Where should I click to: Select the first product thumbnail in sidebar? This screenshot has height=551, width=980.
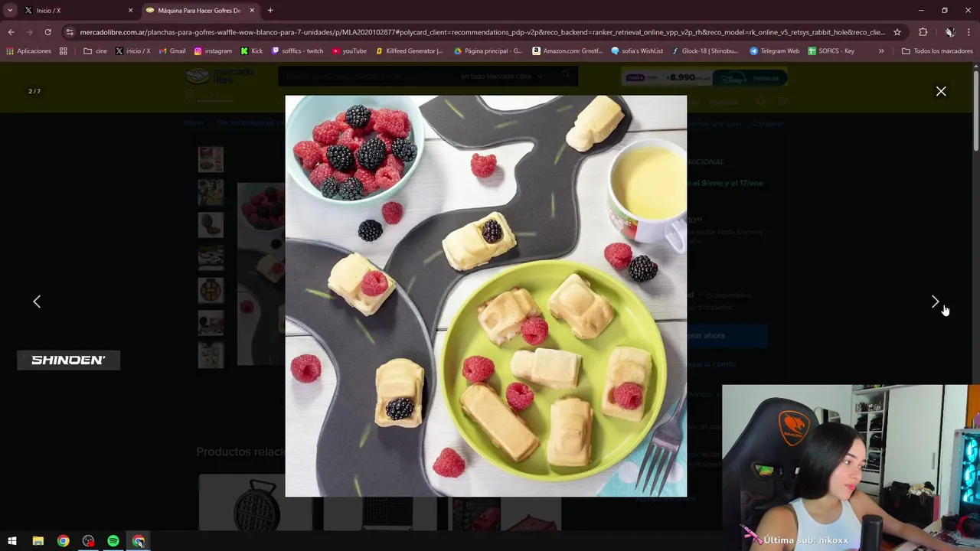coord(211,159)
